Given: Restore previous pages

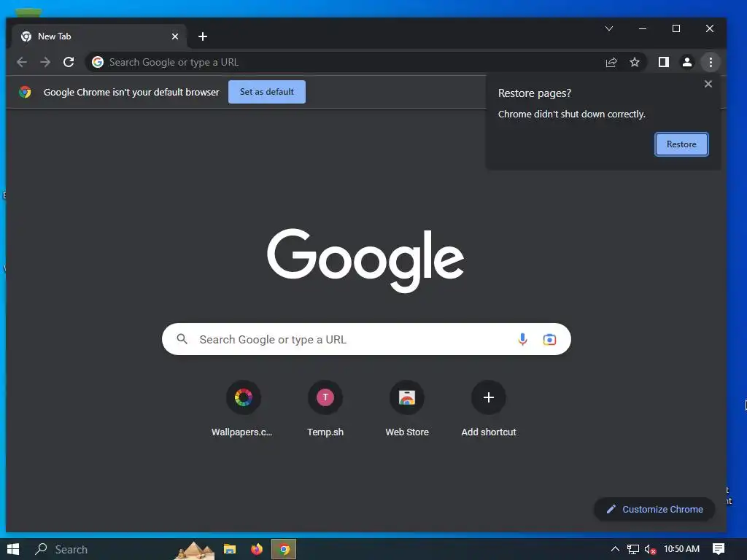Looking at the screenshot, I should [x=681, y=144].
